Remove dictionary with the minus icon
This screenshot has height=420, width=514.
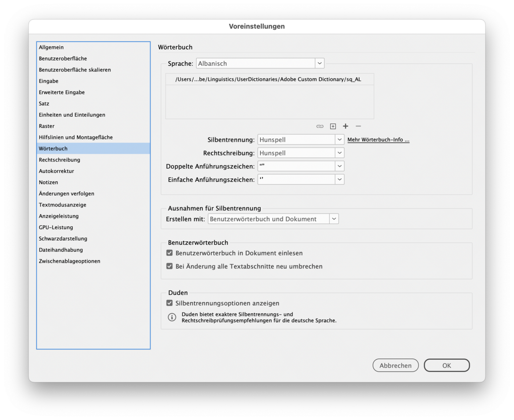click(x=358, y=126)
